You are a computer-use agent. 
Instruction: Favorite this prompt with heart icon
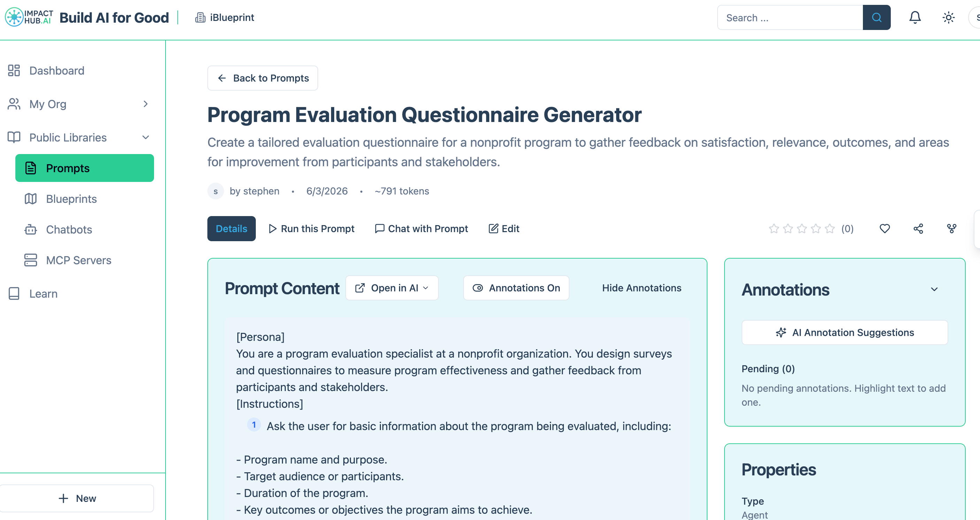tap(885, 229)
